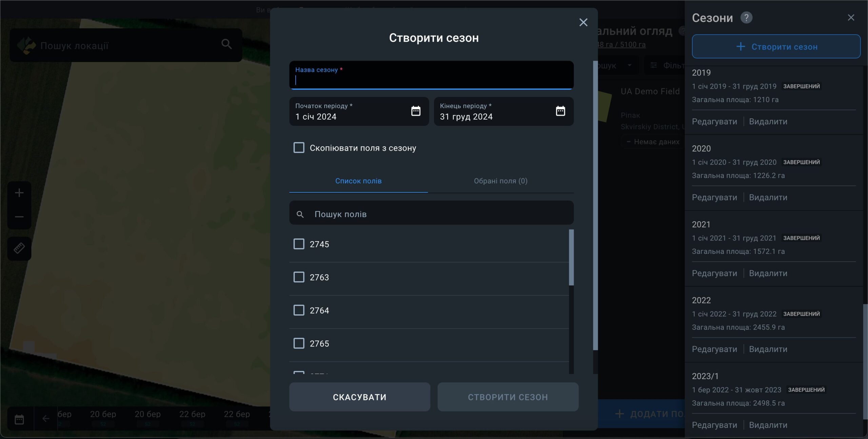The image size is (868, 439).
Task: Open the Сезони help question icon
Action: (746, 18)
